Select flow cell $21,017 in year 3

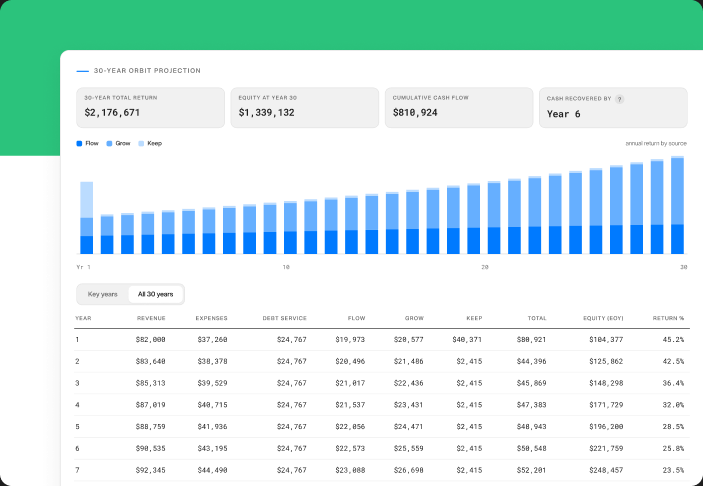(x=350, y=383)
